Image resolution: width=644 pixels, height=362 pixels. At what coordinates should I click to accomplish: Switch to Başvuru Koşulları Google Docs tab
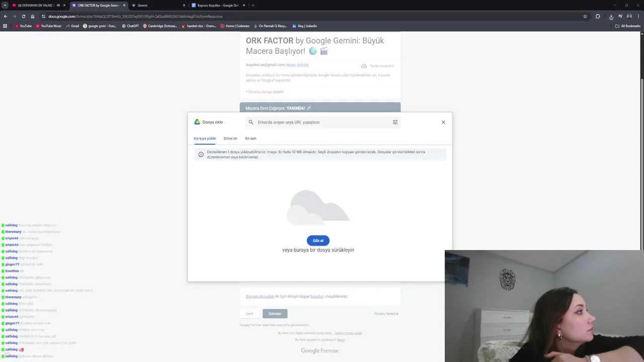click(218, 5)
